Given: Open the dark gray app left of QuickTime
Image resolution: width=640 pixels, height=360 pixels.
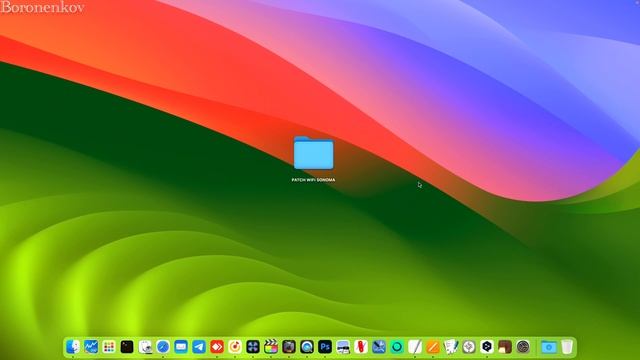Looking at the screenshot, I should (x=289, y=347).
